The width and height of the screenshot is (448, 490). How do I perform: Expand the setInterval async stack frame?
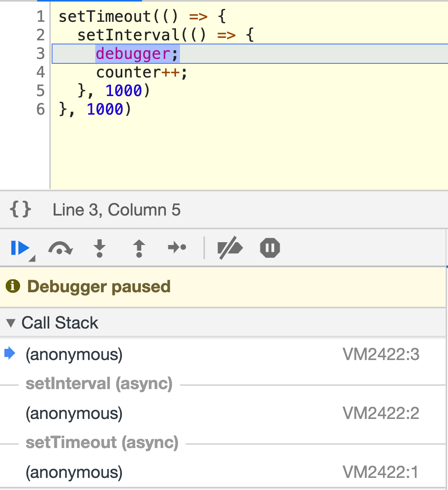[x=99, y=384]
